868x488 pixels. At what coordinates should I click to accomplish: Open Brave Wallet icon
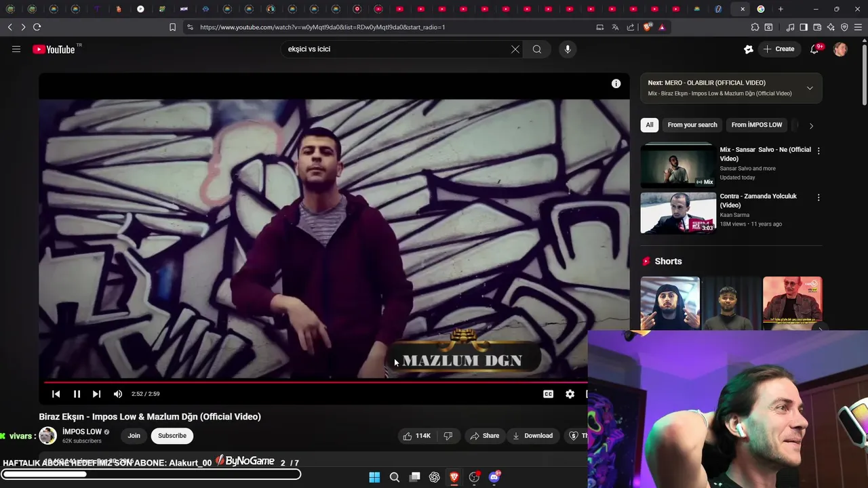(x=817, y=27)
